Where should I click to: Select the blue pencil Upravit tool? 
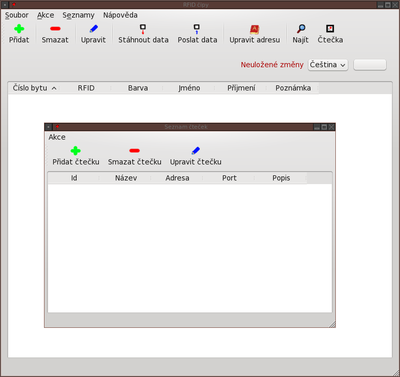click(x=94, y=29)
